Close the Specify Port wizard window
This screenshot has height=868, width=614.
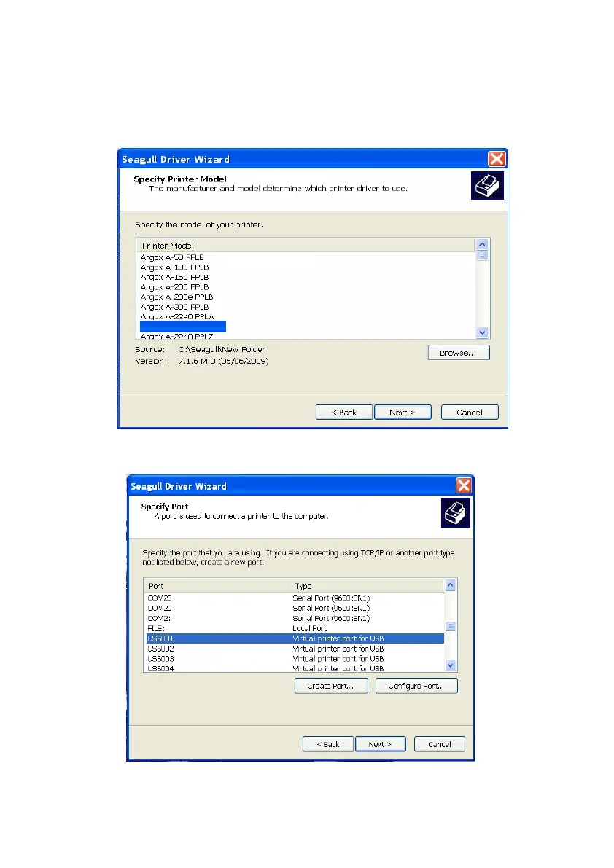(x=463, y=485)
